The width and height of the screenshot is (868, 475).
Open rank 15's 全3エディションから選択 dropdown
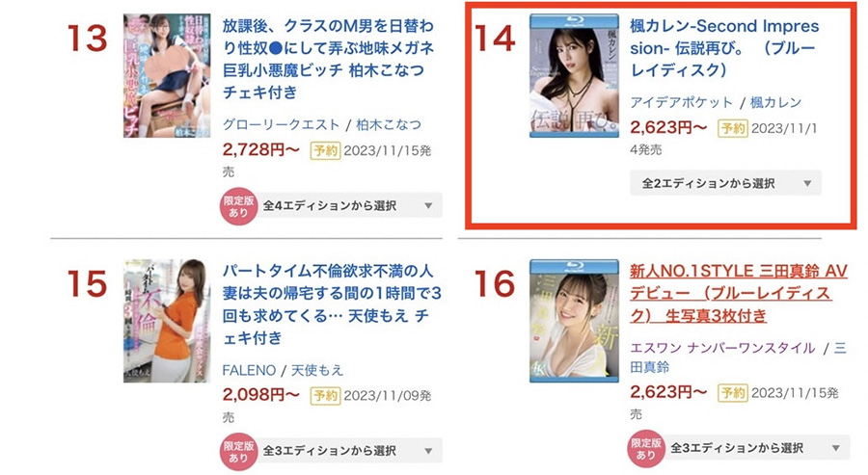[349, 451]
